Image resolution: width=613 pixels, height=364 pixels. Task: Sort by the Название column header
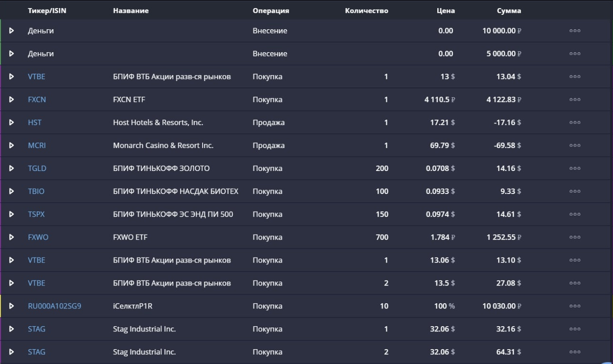[x=131, y=11]
